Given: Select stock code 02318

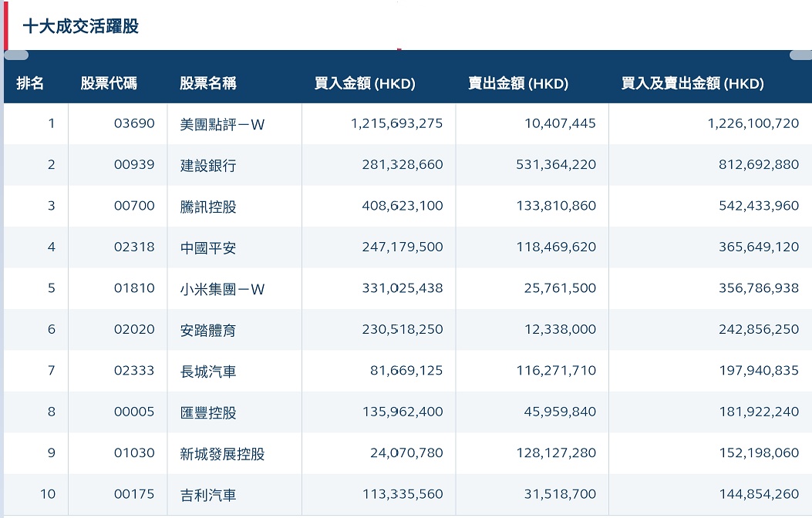Looking at the screenshot, I should [134, 247].
